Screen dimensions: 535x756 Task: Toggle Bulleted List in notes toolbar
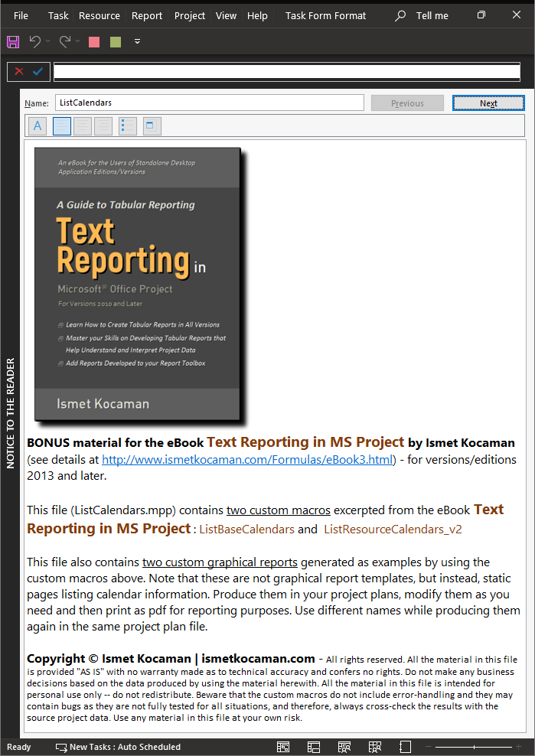pos(128,126)
